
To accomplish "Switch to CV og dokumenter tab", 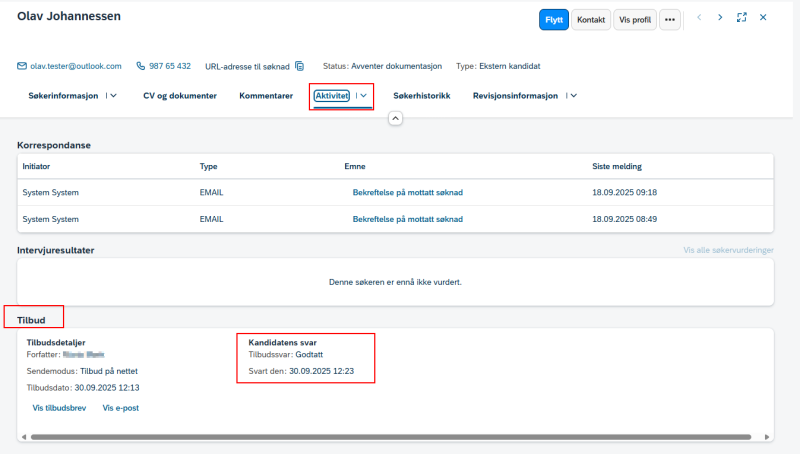I will pos(180,96).
